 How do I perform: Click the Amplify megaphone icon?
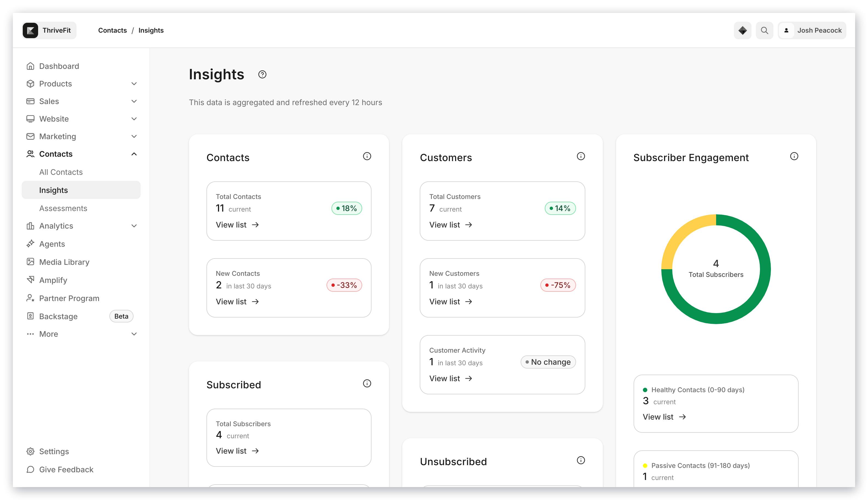coord(30,280)
